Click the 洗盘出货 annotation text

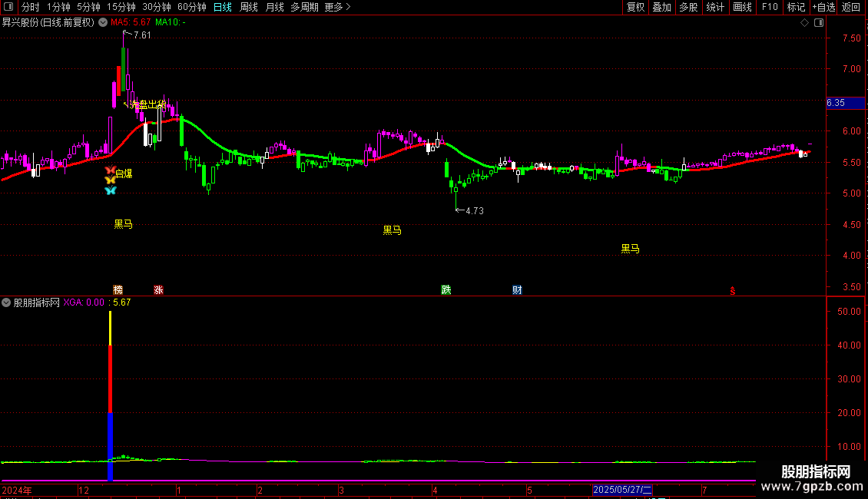[x=147, y=104]
